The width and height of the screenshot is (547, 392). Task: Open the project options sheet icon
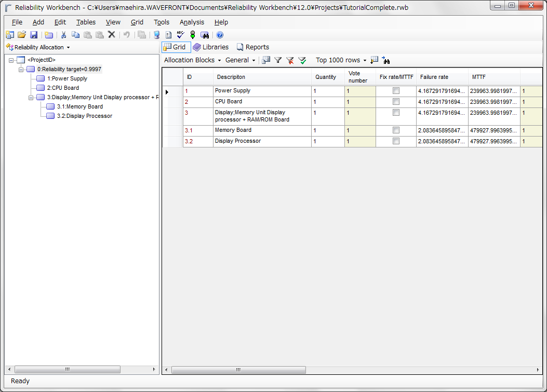pos(168,35)
